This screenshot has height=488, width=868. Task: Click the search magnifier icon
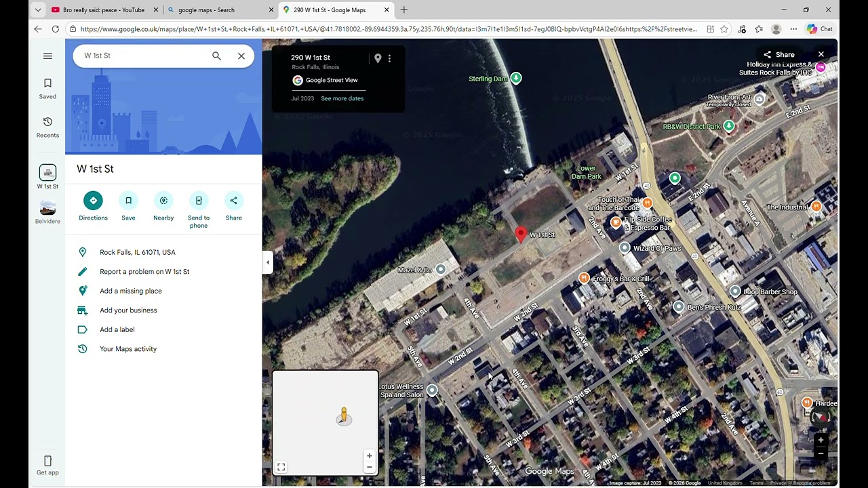tap(216, 56)
